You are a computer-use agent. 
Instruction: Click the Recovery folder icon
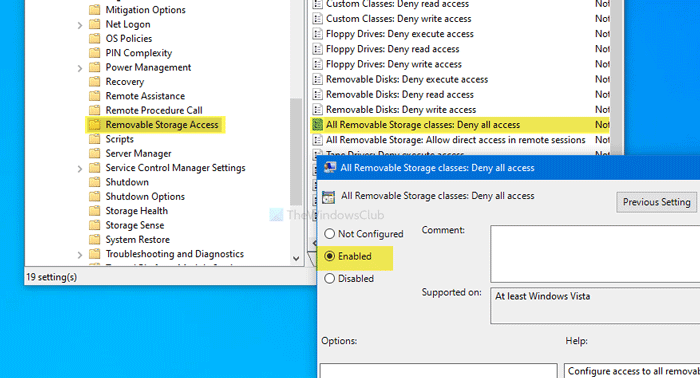(94, 82)
